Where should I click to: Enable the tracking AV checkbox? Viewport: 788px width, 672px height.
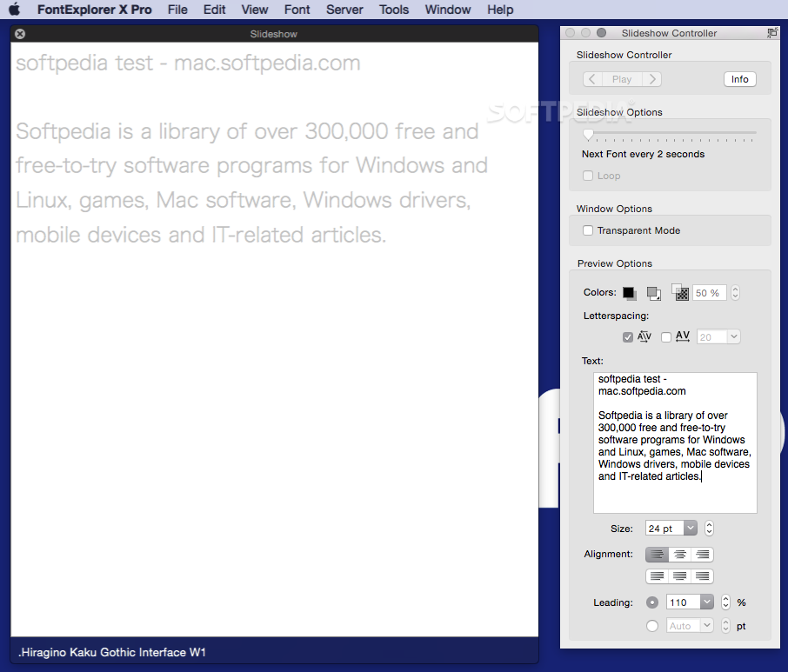(x=666, y=337)
